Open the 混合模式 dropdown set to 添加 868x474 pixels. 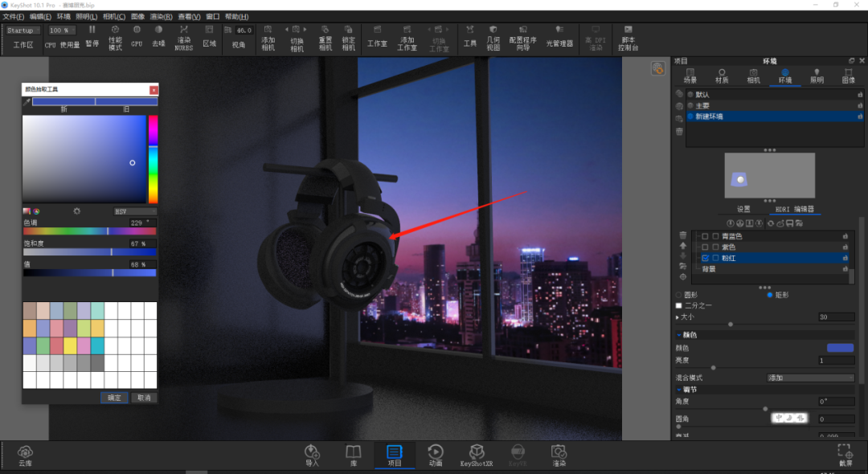click(810, 378)
